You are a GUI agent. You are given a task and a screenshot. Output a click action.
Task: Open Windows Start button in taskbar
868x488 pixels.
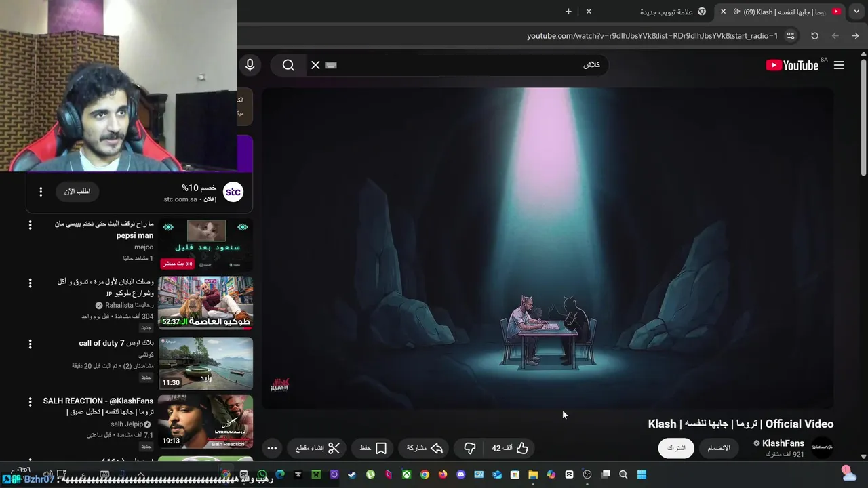point(642,474)
